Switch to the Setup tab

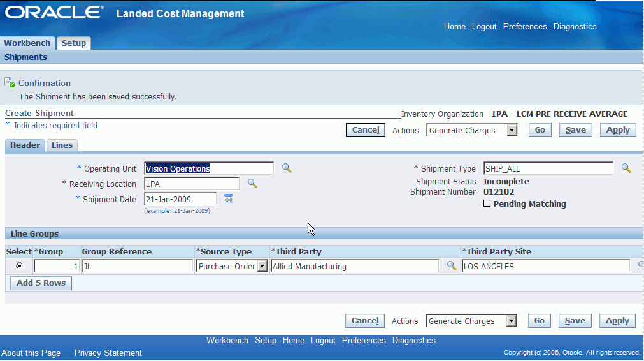click(x=73, y=43)
